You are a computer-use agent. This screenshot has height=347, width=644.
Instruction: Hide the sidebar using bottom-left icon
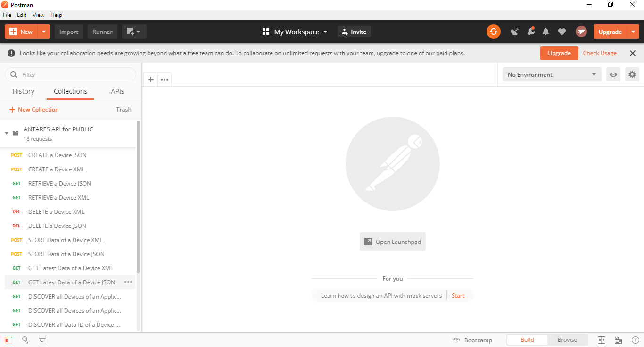[8, 339]
